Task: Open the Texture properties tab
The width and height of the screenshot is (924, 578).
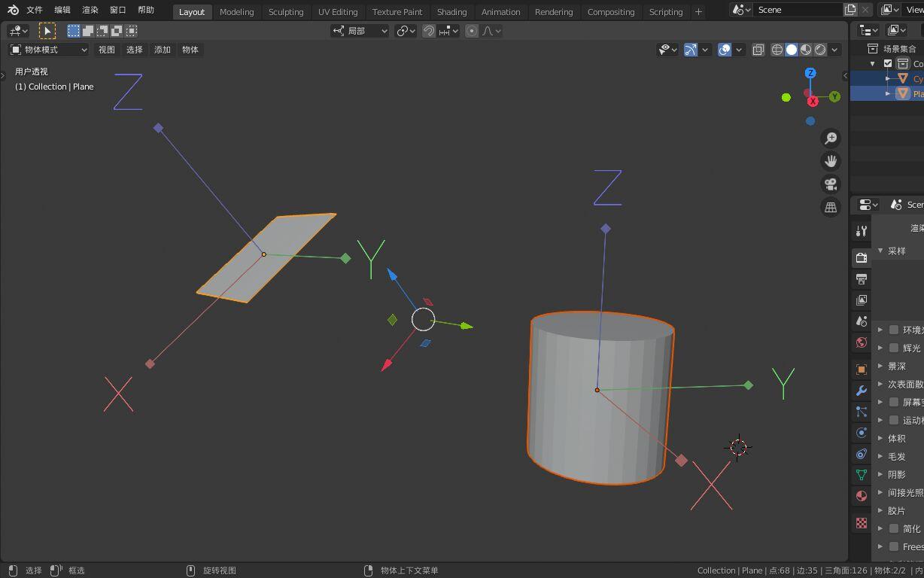Action: tap(862, 523)
